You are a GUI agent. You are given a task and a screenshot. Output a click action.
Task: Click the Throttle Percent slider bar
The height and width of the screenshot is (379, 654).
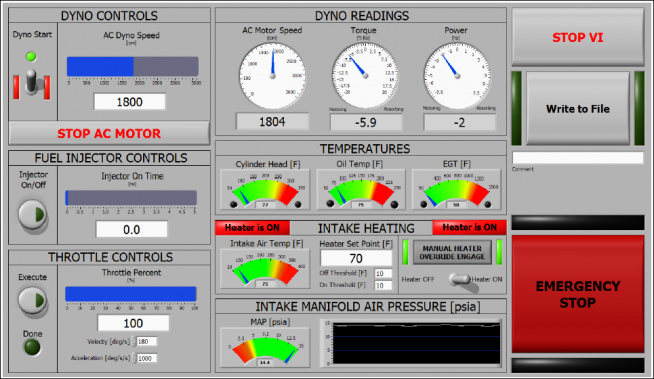point(131,294)
